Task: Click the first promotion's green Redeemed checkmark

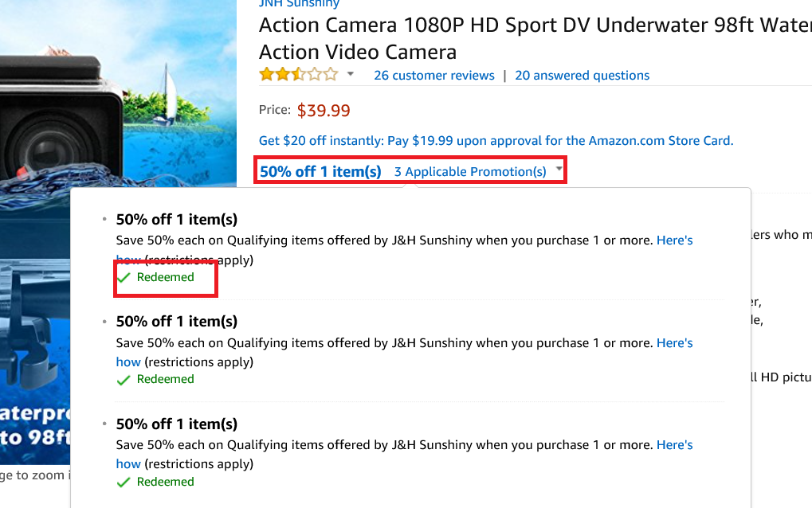Action: point(124,278)
